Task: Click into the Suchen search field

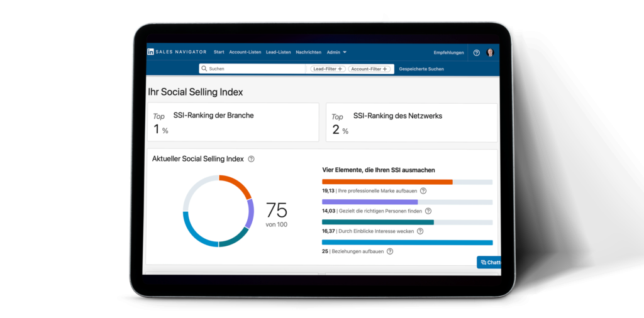Action: [x=253, y=69]
